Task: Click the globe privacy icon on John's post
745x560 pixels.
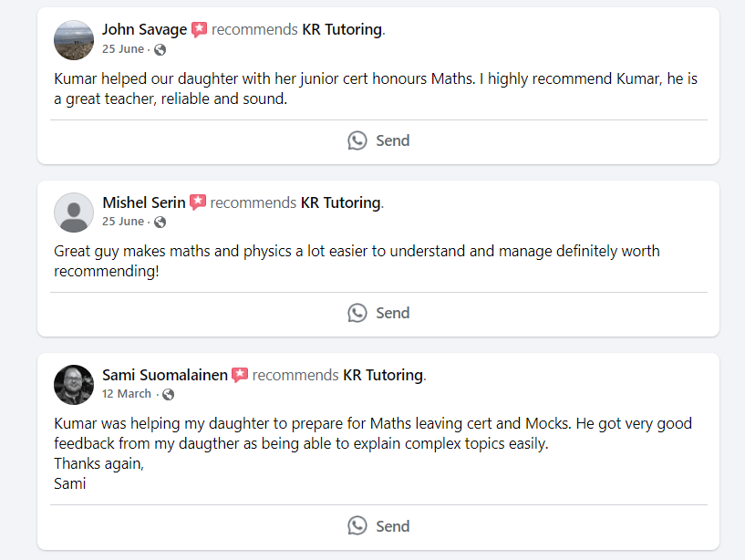Action: point(160,49)
